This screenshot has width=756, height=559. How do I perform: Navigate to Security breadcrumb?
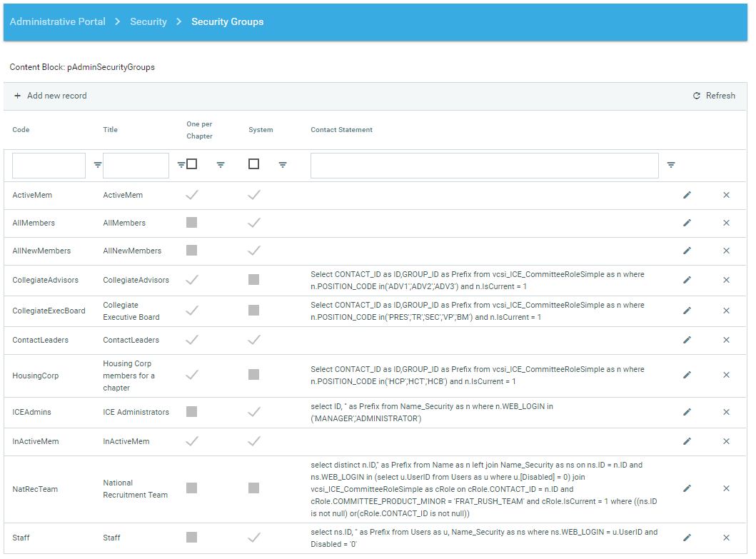148,22
